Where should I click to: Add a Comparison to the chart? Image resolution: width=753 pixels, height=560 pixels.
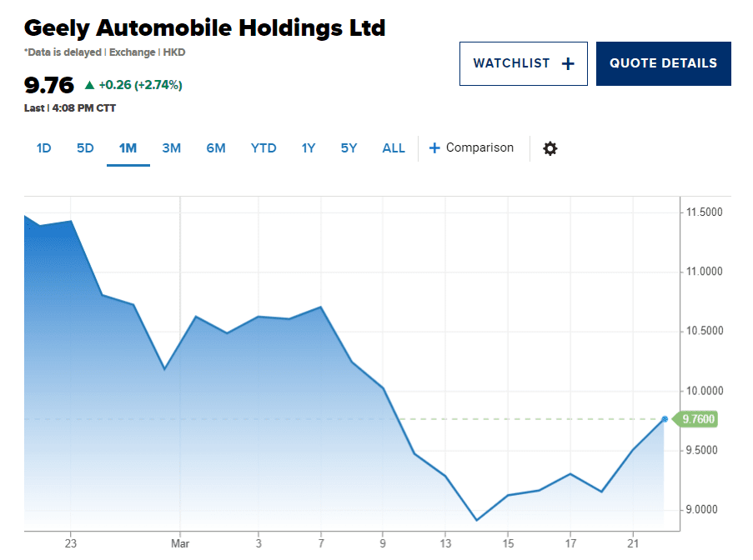(x=479, y=148)
